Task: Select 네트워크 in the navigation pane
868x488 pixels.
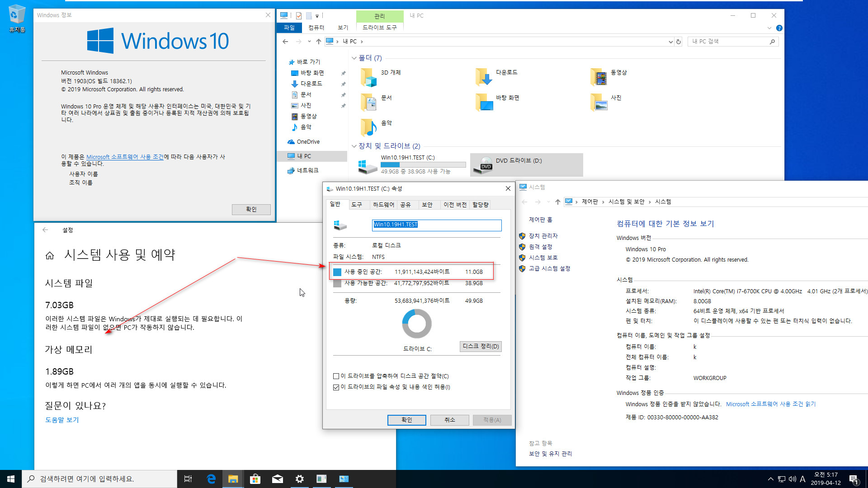Action: 307,170
